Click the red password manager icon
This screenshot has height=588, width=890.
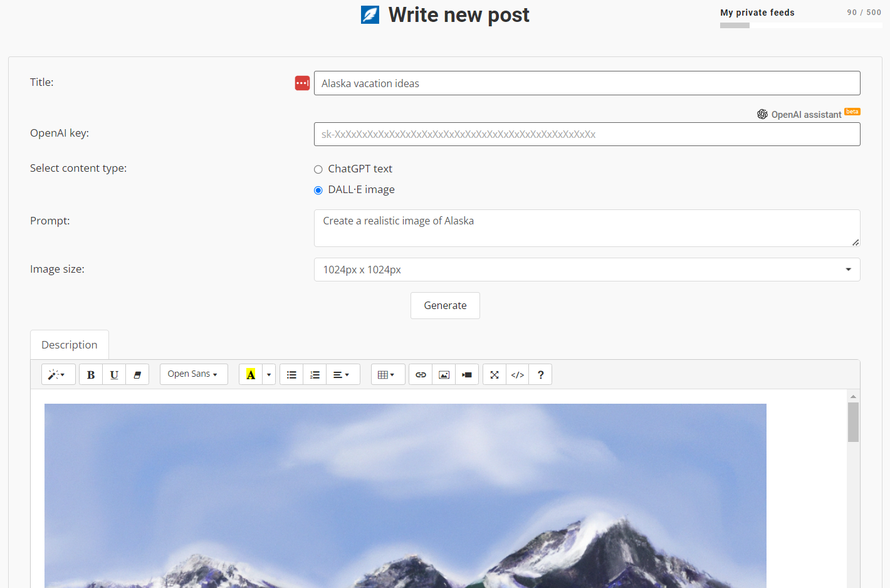click(x=302, y=83)
